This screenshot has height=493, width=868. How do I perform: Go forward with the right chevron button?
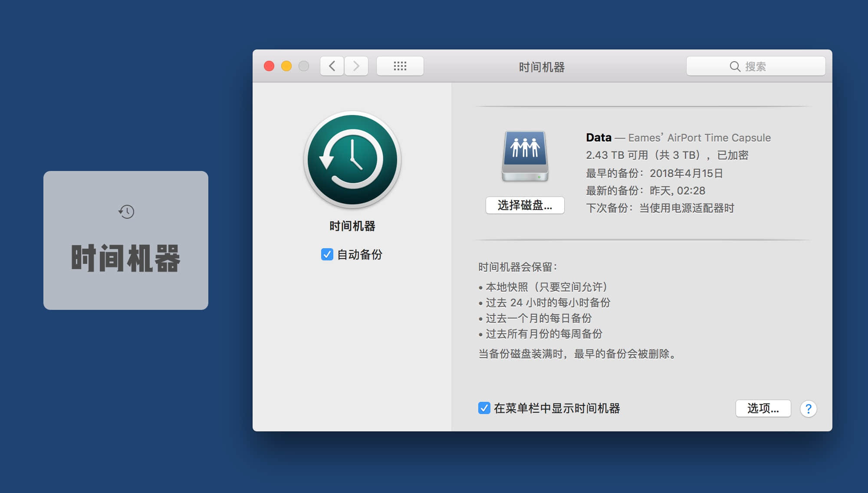pyautogui.click(x=356, y=66)
